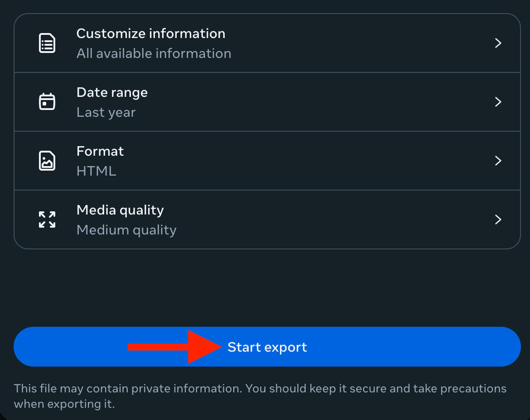Screen dimensions: 530x420
Task: Click the red arrow on export button
Action: click(174, 347)
